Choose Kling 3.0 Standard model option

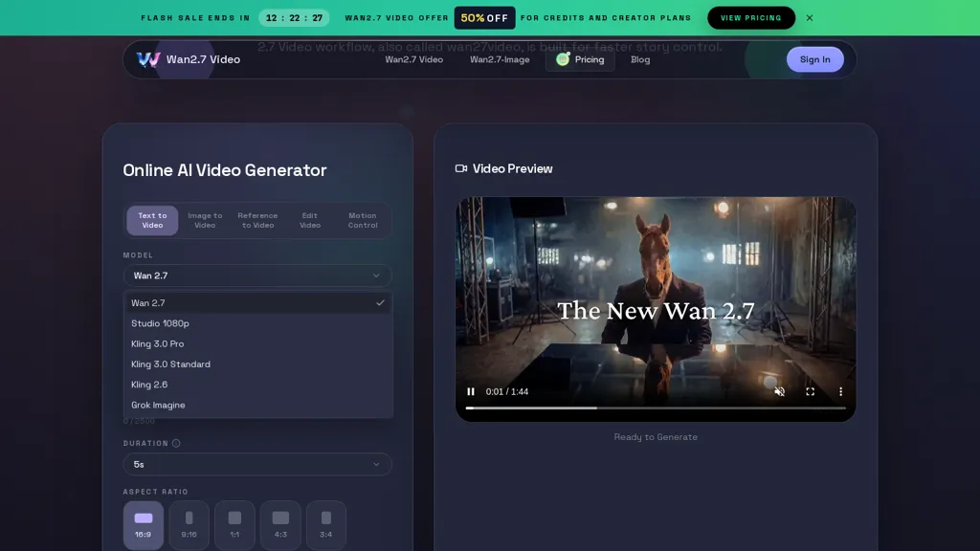(257, 364)
